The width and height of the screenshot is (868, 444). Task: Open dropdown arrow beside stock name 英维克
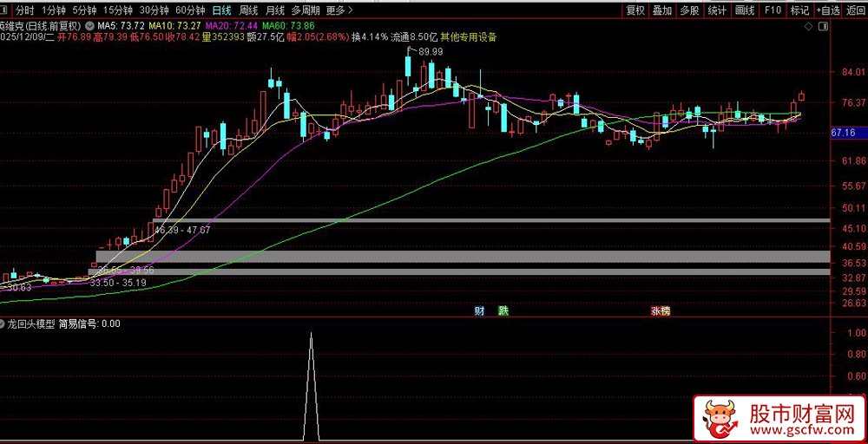pos(90,26)
